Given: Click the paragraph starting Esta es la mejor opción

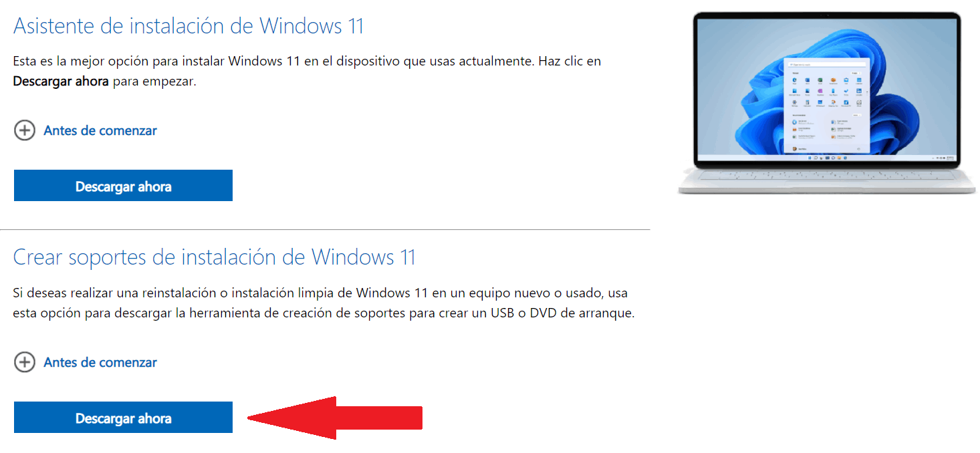Looking at the screenshot, I should 307,71.
